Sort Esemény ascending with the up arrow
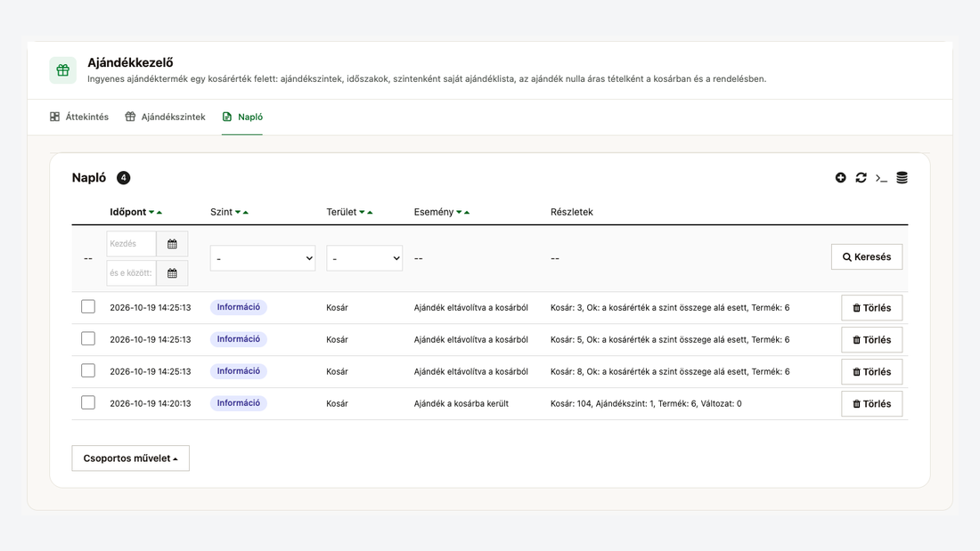The image size is (980, 551). coord(467,213)
